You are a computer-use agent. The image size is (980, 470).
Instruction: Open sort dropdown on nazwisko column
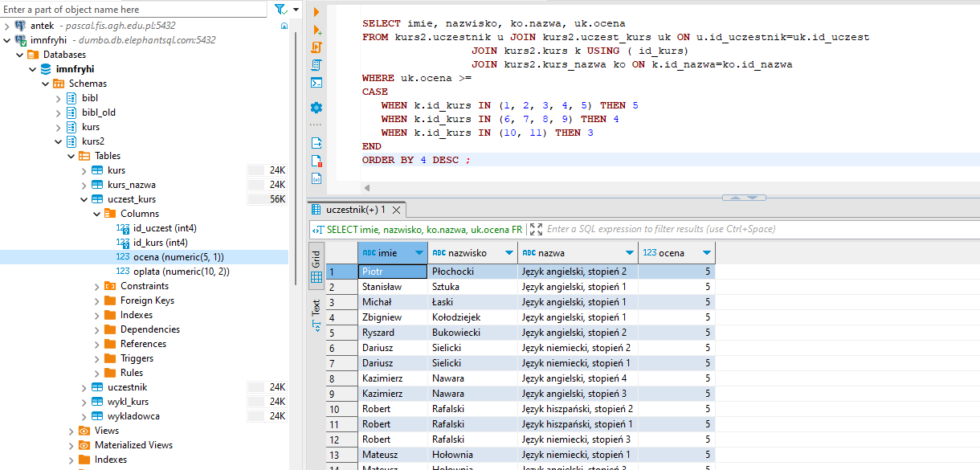point(508,252)
